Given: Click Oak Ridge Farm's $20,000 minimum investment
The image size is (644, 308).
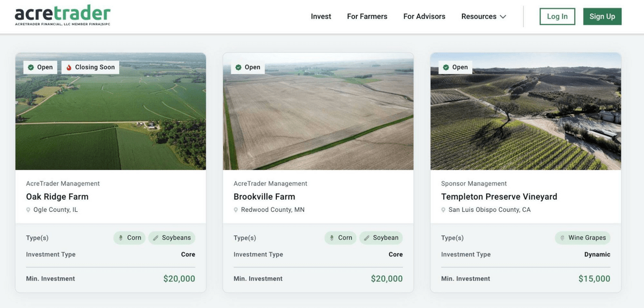Looking at the screenshot, I should pos(179,279).
